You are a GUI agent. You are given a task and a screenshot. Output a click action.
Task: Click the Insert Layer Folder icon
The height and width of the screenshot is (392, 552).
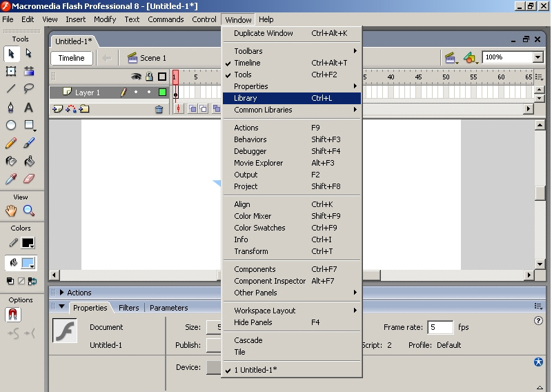[x=84, y=109]
